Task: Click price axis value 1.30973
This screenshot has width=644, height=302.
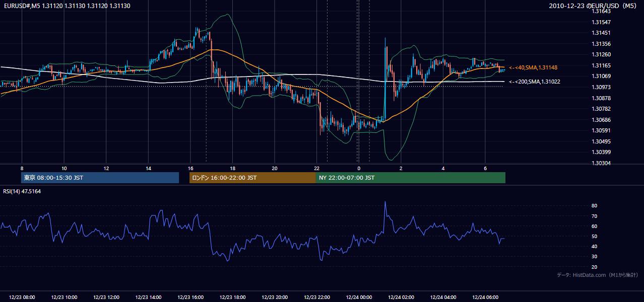Action: tap(601, 87)
